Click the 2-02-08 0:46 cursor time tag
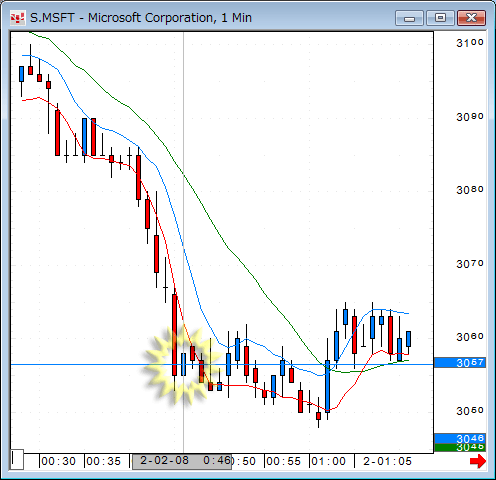The image size is (496, 480). (182, 461)
